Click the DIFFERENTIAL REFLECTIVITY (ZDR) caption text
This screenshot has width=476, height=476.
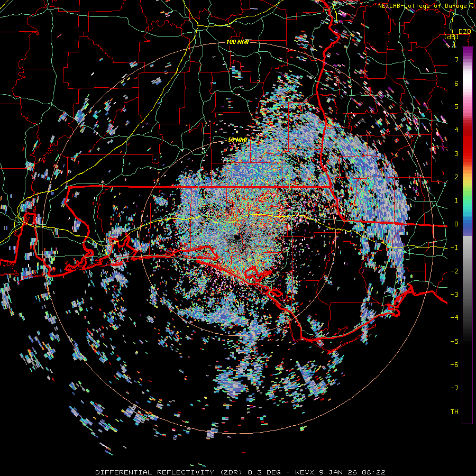(170, 472)
